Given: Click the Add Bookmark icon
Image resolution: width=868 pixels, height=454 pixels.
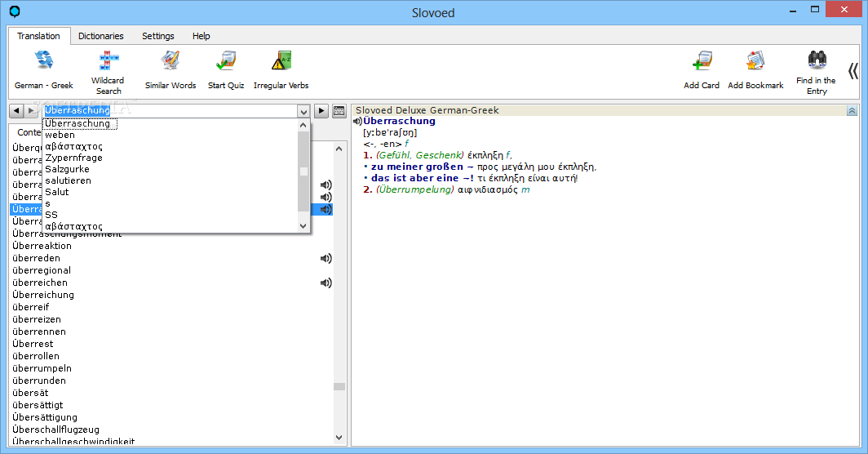Looking at the screenshot, I should 755,60.
